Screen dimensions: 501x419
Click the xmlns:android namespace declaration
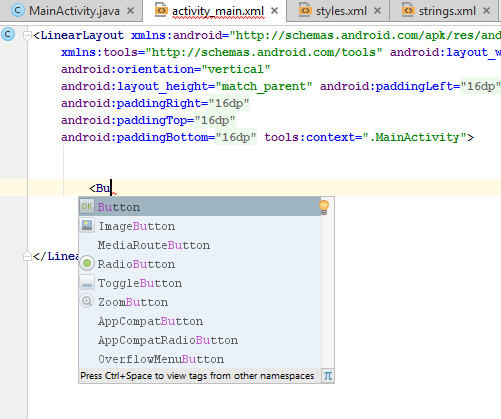coord(316,35)
